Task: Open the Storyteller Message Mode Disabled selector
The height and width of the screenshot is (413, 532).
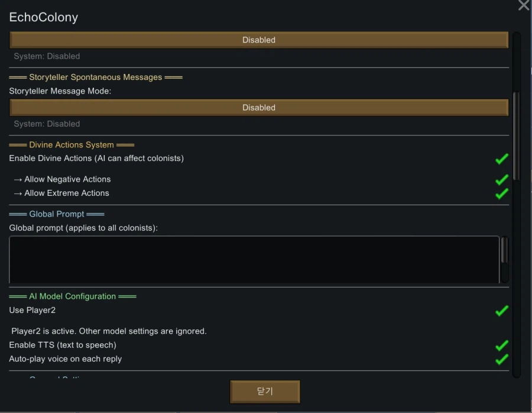Action: (259, 108)
